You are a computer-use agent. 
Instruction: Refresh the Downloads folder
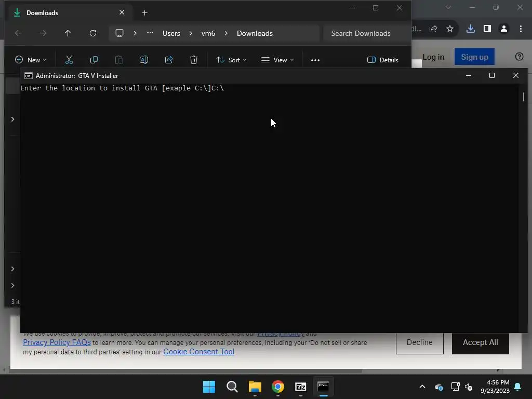click(x=93, y=33)
